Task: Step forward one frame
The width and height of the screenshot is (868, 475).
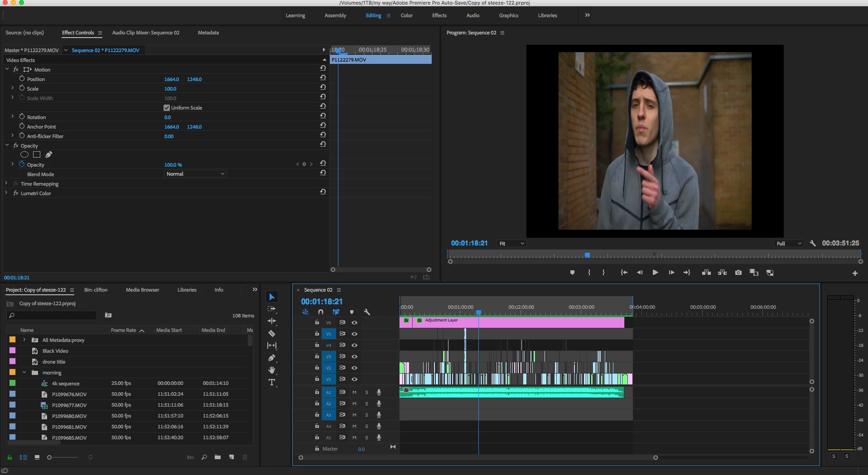Action: click(671, 273)
